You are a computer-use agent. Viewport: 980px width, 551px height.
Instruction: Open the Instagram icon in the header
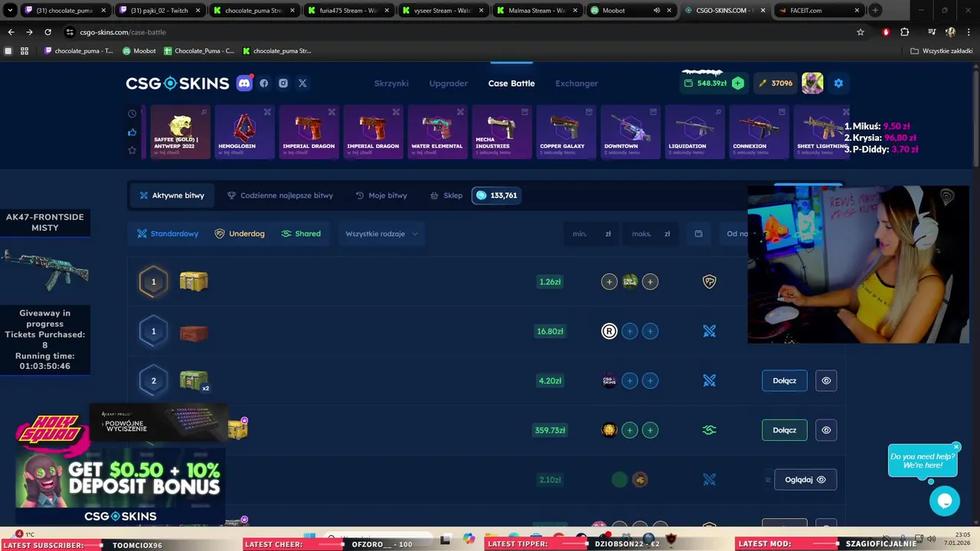283,83
